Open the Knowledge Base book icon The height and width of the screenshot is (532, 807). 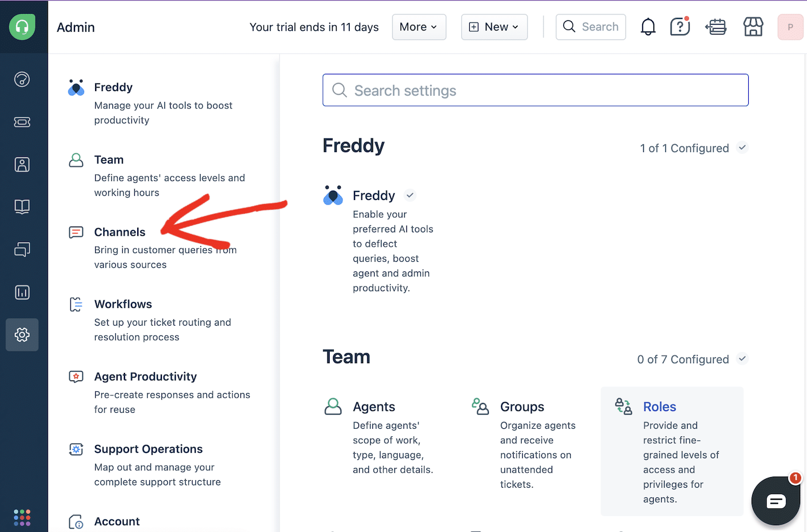coord(22,206)
